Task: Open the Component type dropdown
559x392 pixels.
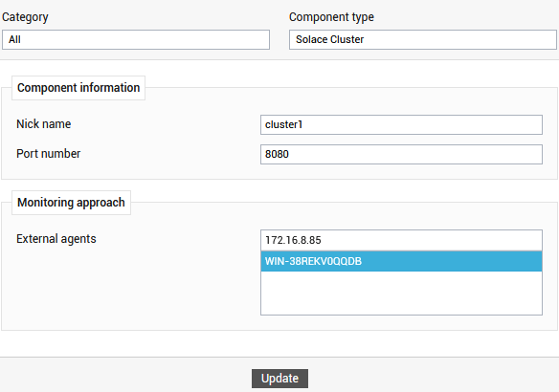Action: click(423, 39)
